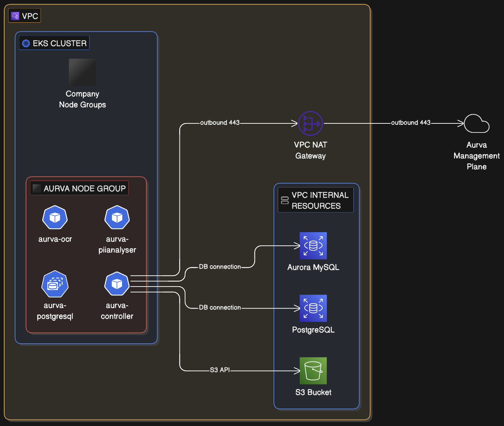
Task: Click the VPC NAT Gateway icon
Action: (310, 123)
